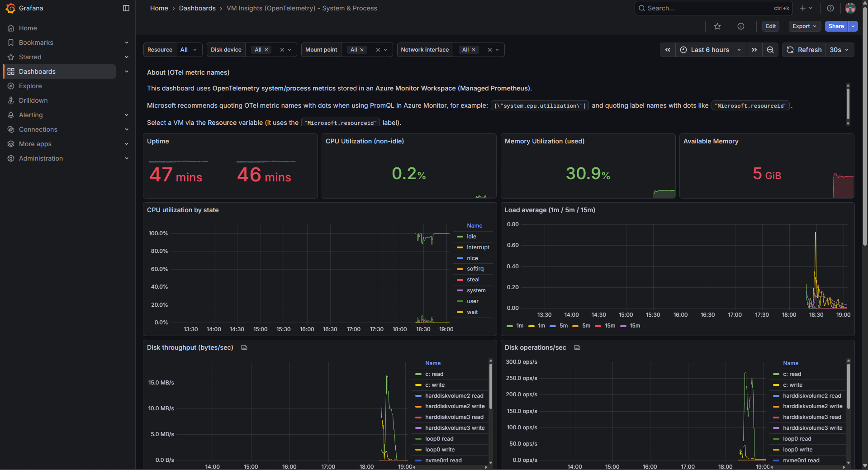This screenshot has height=470, width=868.
Task: Open Explore from the side menu
Action: 30,86
